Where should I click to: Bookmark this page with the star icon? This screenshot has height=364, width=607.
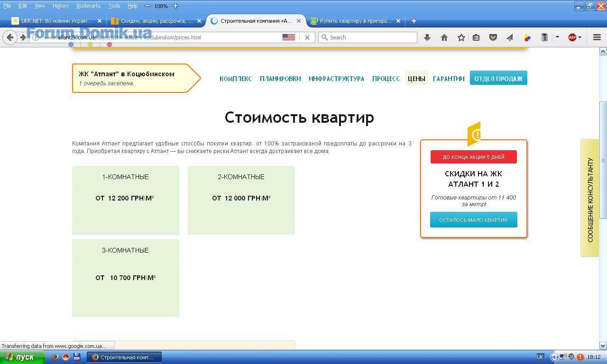(461, 37)
